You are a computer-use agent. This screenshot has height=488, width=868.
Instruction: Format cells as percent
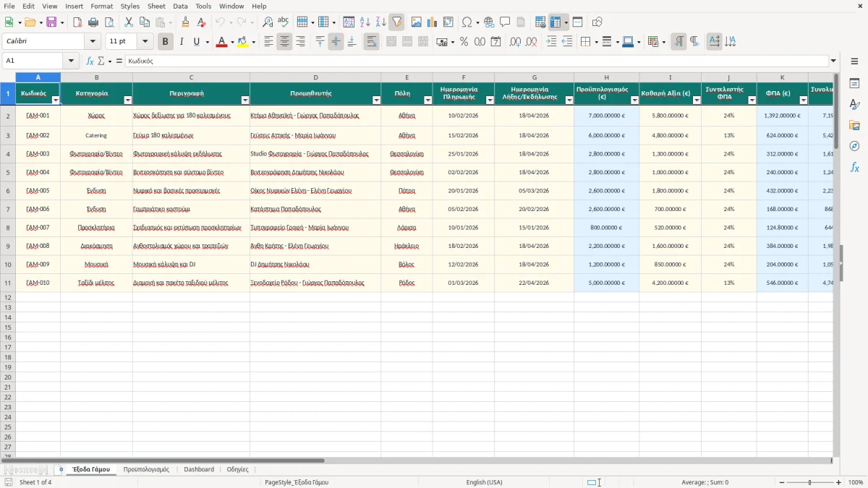pyautogui.click(x=464, y=42)
